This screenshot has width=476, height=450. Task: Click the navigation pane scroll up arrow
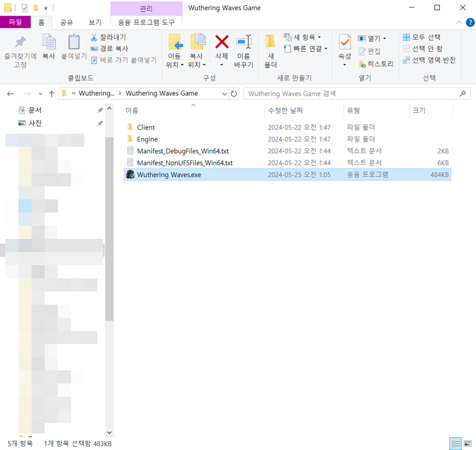click(109, 109)
